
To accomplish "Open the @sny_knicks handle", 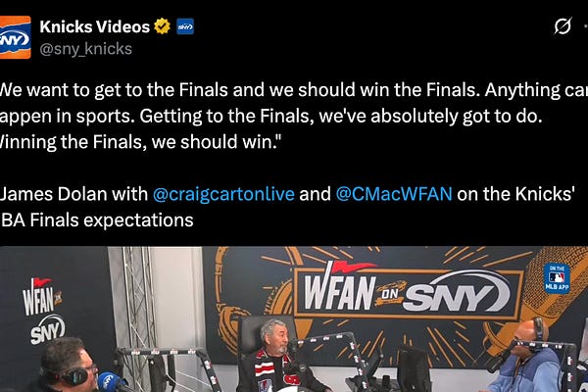I will click(x=85, y=49).
